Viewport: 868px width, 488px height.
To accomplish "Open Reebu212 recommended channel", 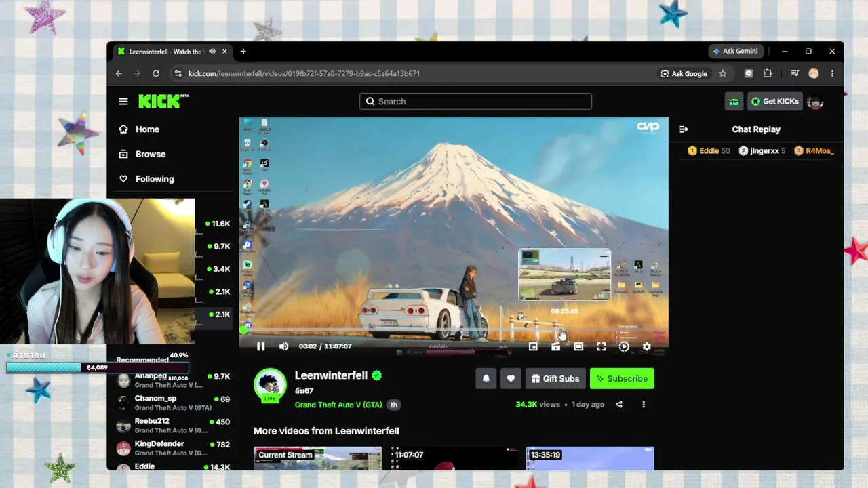I will [173, 425].
